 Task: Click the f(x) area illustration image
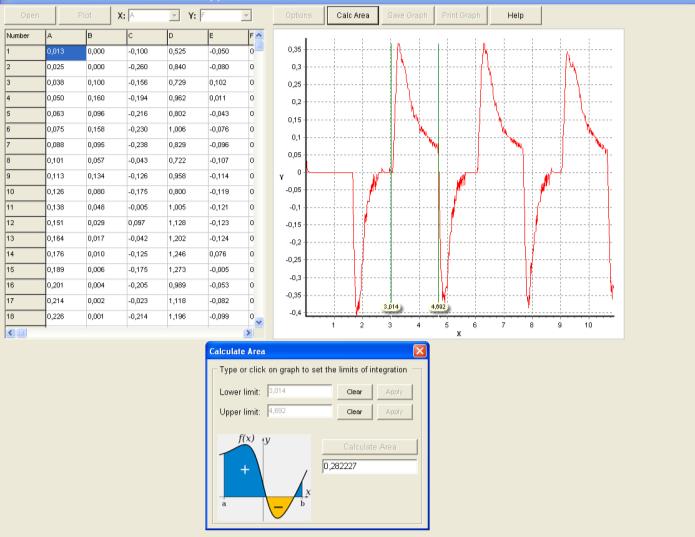pyautogui.click(x=264, y=477)
